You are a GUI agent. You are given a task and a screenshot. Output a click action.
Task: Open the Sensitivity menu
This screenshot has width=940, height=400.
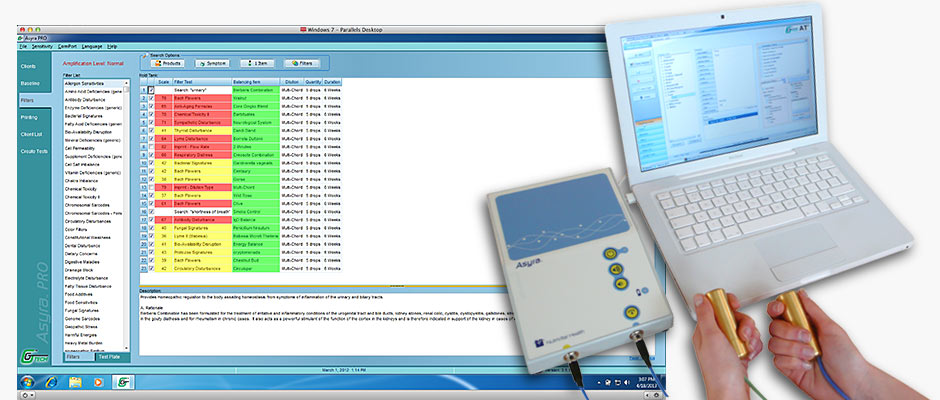coord(43,46)
